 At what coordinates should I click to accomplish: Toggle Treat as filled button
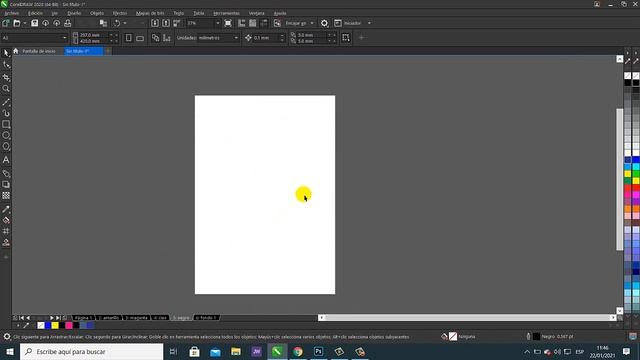coord(346,38)
